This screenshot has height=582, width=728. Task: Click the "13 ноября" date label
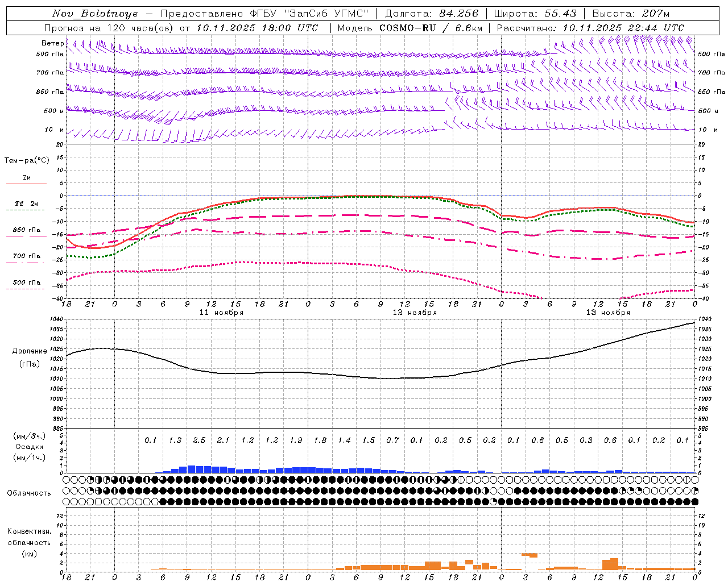pos(608,313)
